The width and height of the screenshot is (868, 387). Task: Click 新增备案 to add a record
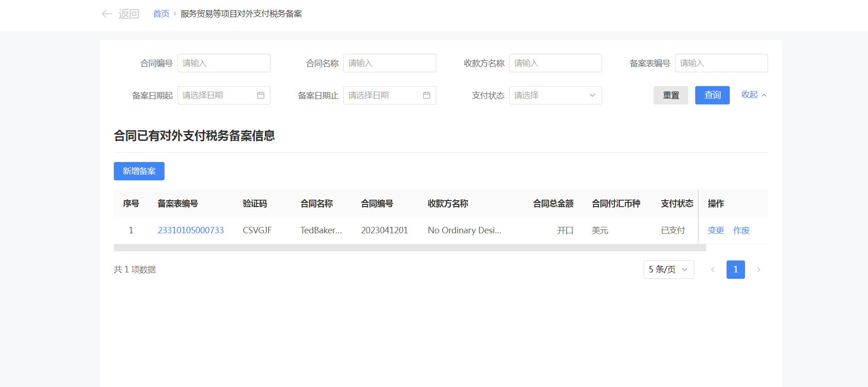tap(139, 171)
